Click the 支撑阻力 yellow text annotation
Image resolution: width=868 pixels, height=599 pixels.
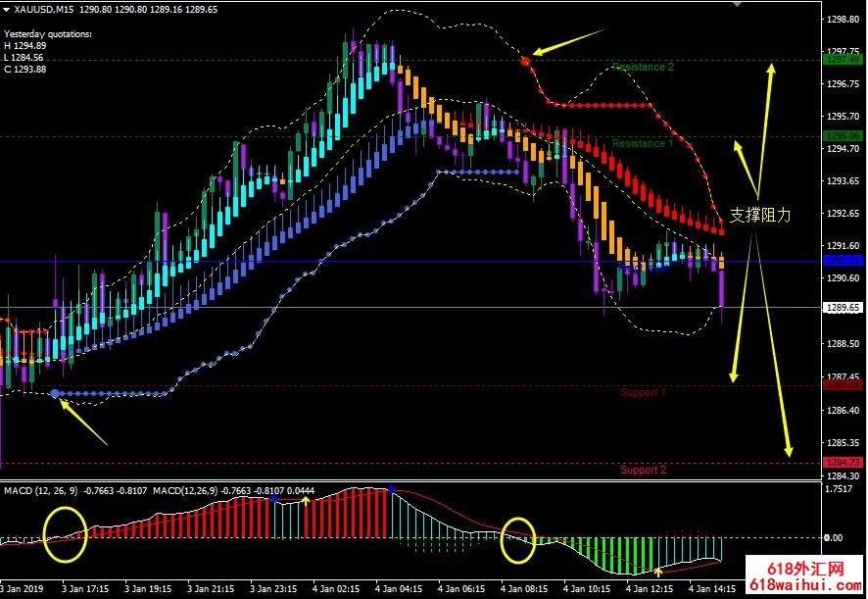tap(759, 216)
